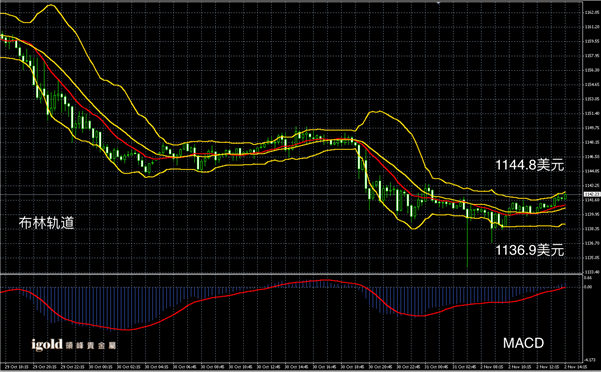Click the 1133.40 bottom price axis level
The image size is (601, 372).
[591, 272]
